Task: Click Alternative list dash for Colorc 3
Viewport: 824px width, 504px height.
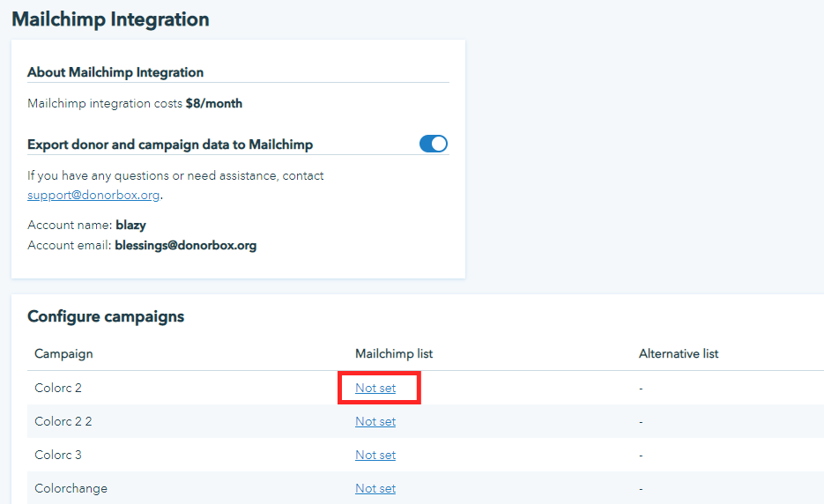Action: tap(642, 455)
